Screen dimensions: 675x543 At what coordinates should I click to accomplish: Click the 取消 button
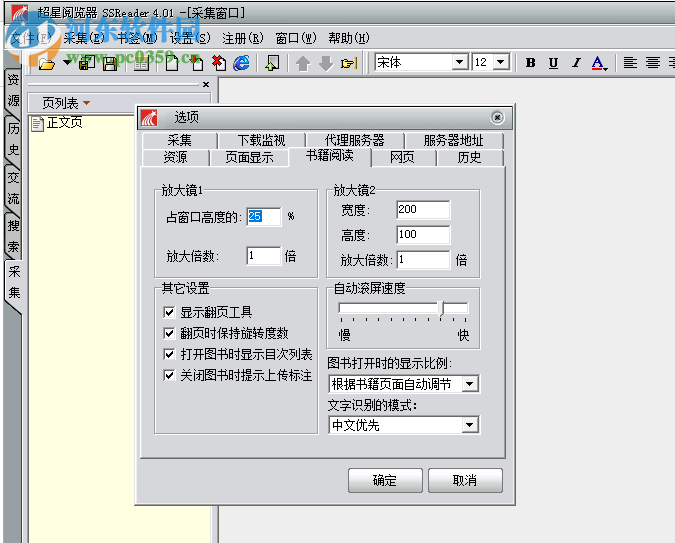pyautogui.click(x=465, y=480)
